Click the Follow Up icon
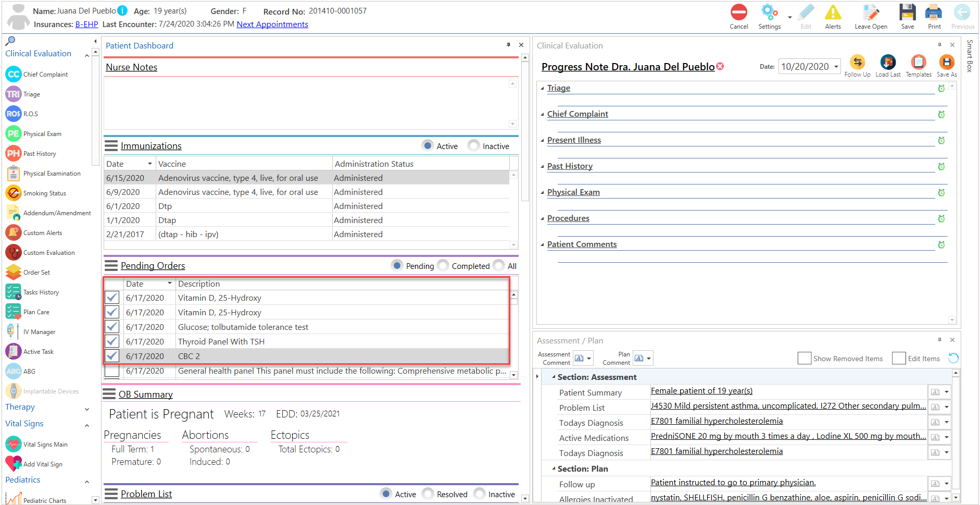The width and height of the screenshot is (980, 505). (857, 62)
